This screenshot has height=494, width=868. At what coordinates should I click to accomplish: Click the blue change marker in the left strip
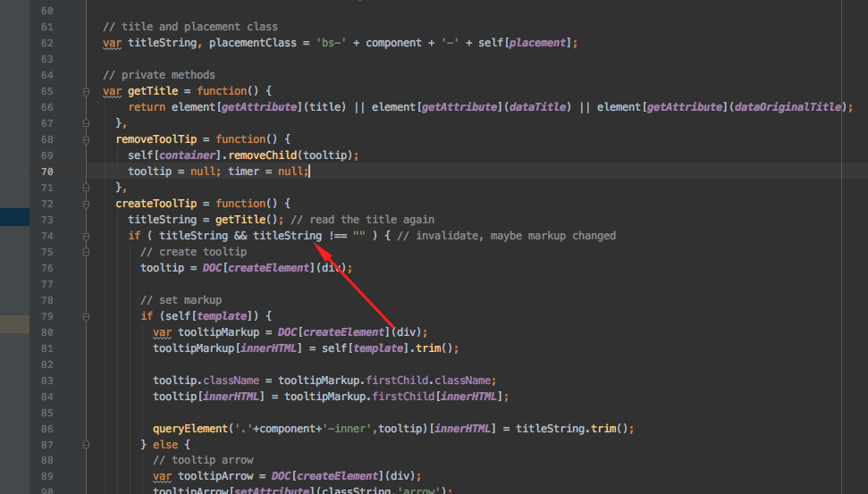pyautogui.click(x=14, y=217)
